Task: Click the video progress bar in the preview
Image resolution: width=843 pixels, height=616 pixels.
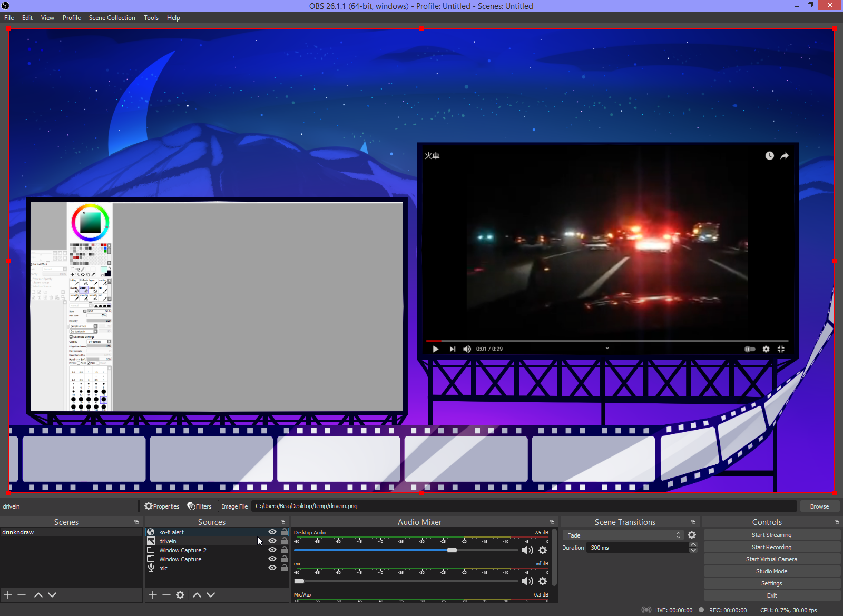Action: (607, 341)
